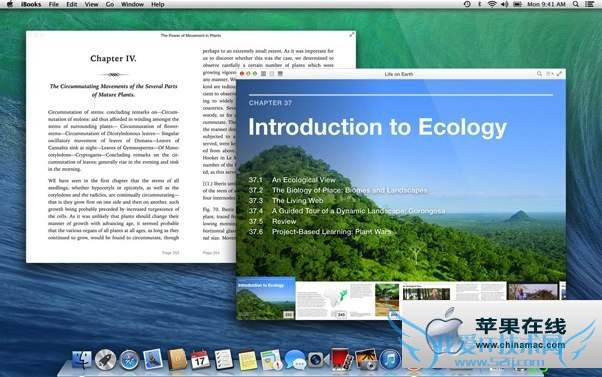Open Mail from the Dock
Viewport: 602px width, 377px height.
(153, 359)
